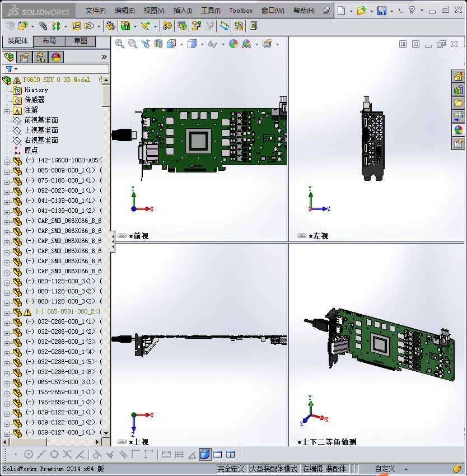Open the FeatureManager design tree tab
The image size is (467, 476).
[9, 57]
